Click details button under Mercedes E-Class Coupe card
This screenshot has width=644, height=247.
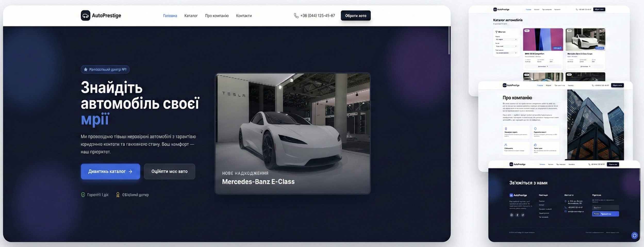pyautogui.click(x=585, y=66)
